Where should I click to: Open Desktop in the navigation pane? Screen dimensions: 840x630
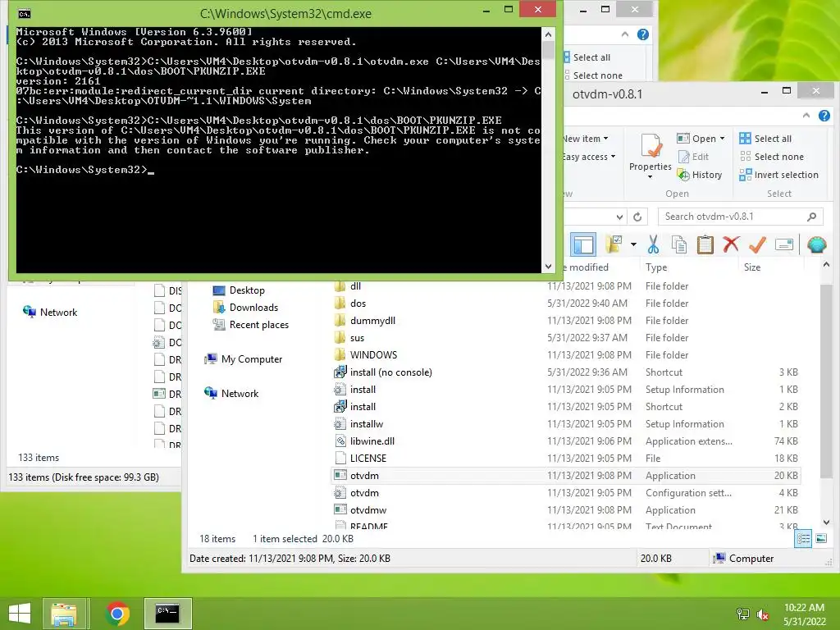coord(239,290)
